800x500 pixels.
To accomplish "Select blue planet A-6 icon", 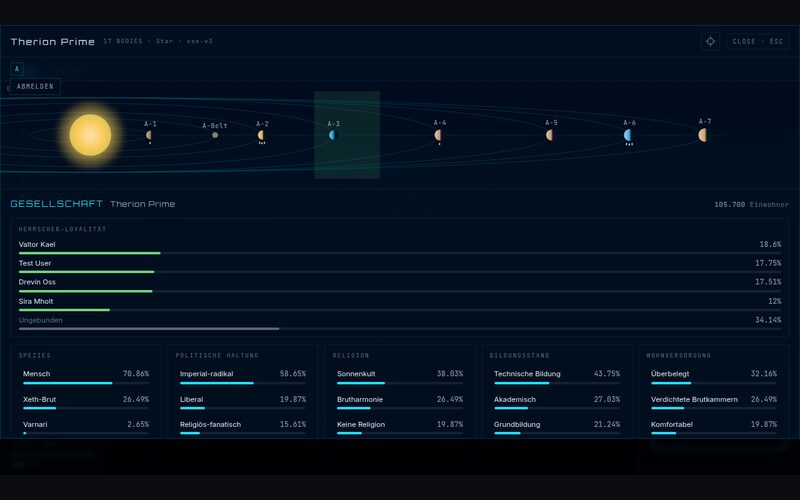I will tap(628, 135).
